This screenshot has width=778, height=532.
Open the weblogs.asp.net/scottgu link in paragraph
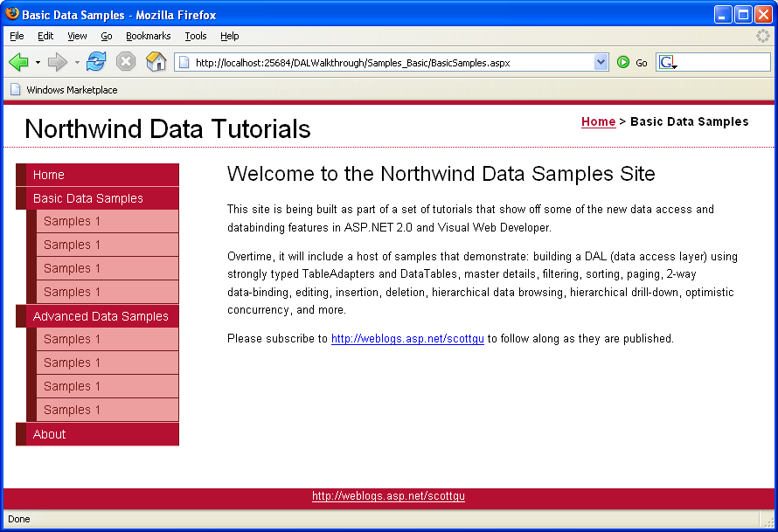click(x=407, y=339)
